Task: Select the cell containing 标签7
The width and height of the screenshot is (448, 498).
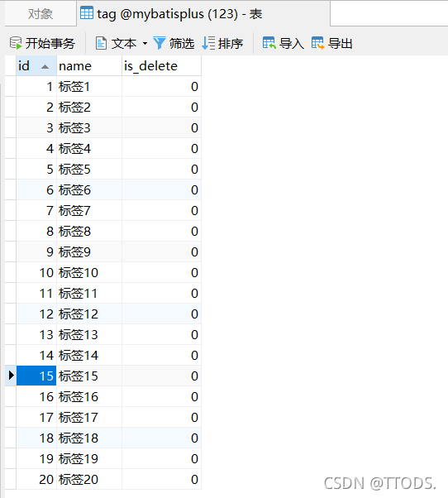Action: pos(89,211)
